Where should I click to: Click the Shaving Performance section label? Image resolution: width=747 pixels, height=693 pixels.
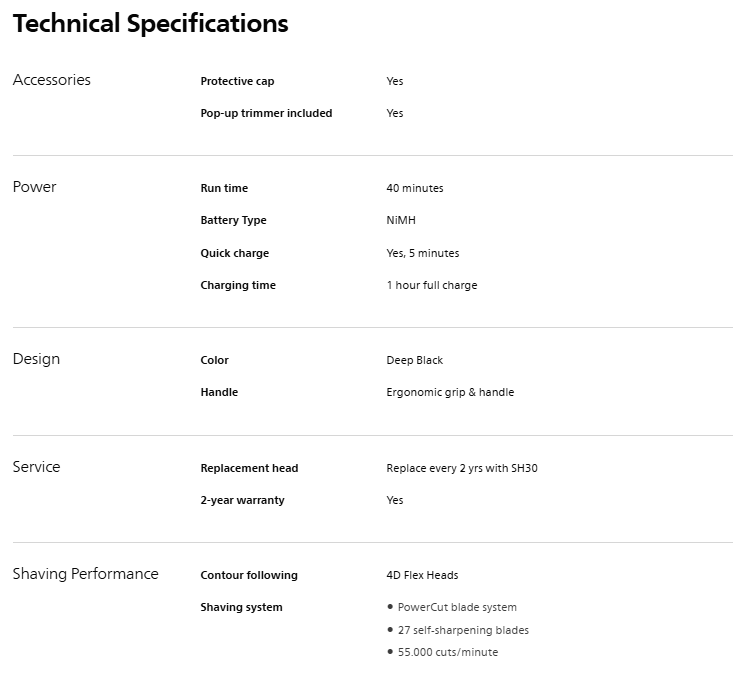pyautogui.click(x=85, y=574)
